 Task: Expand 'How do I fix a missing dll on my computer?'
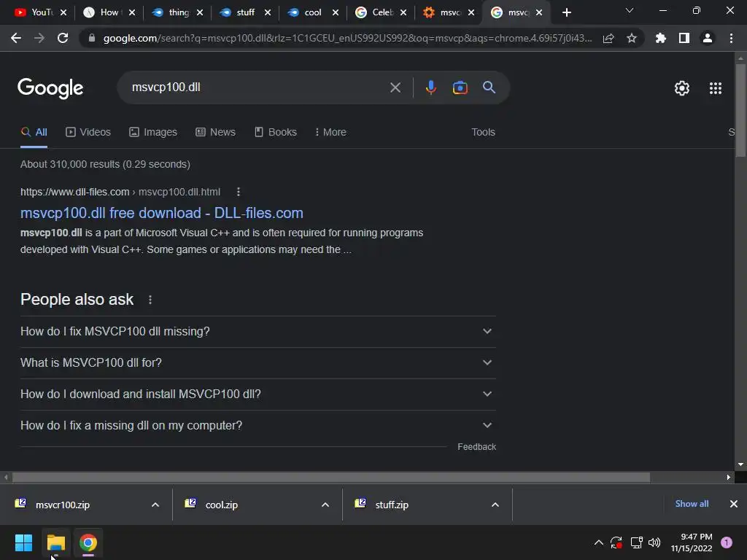[258, 426]
